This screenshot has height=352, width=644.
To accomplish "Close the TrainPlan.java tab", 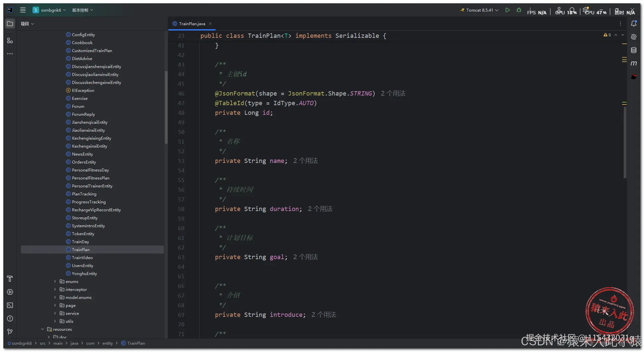I will [x=210, y=24].
